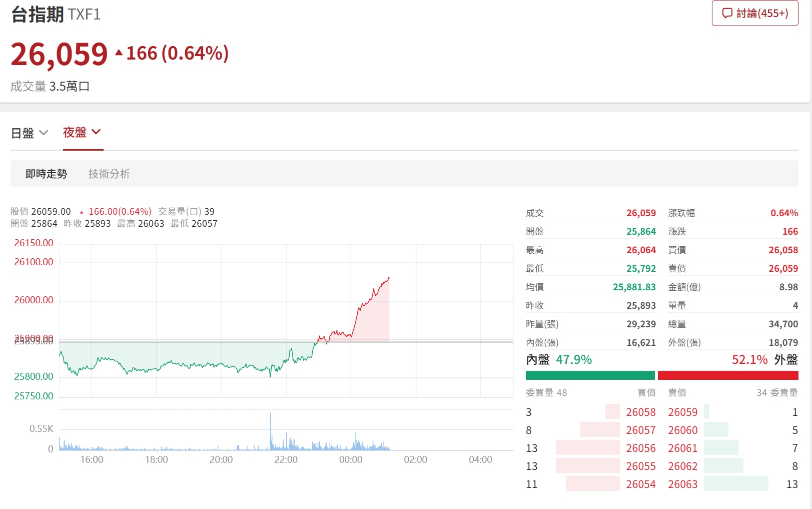The width and height of the screenshot is (812, 509).
Task: Click the price line peak on chart
Action: 389,278
